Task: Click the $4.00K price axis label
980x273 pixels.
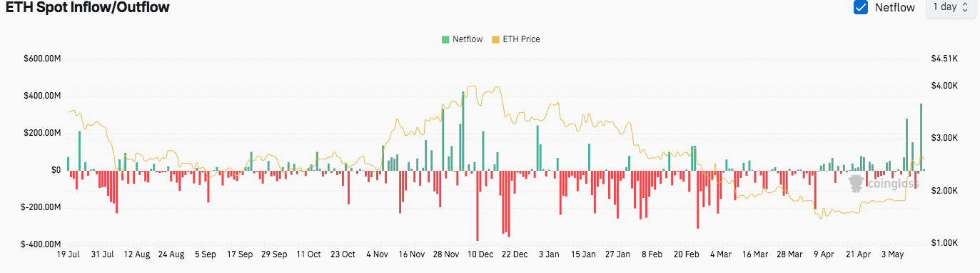Action: coord(944,86)
